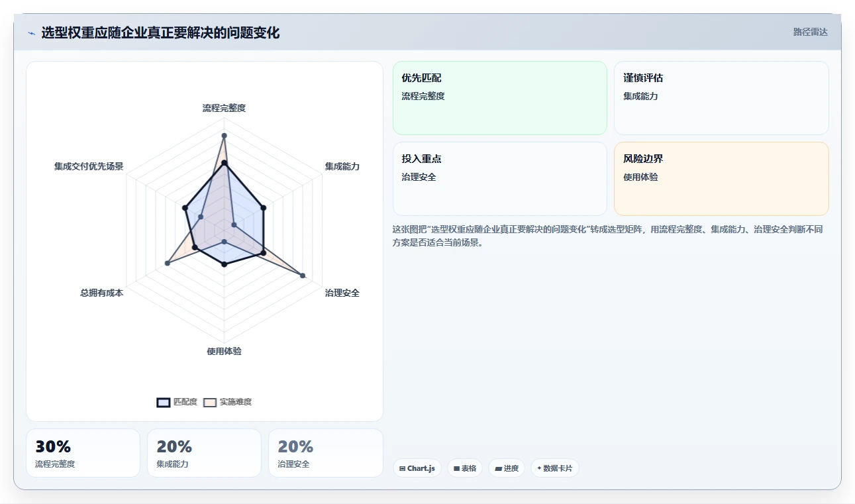Click the 实施难度 point on the 总拥有成本 axis
The width and height of the screenshot is (855, 504).
coord(167,264)
